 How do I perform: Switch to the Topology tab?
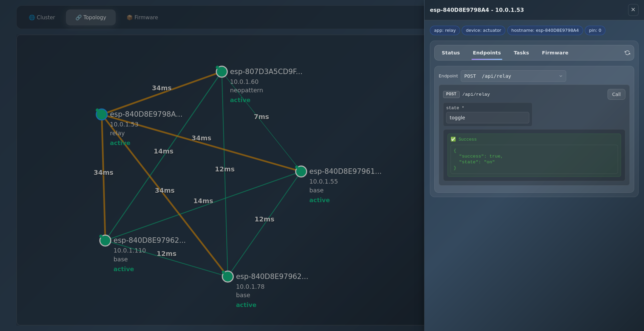point(91,18)
